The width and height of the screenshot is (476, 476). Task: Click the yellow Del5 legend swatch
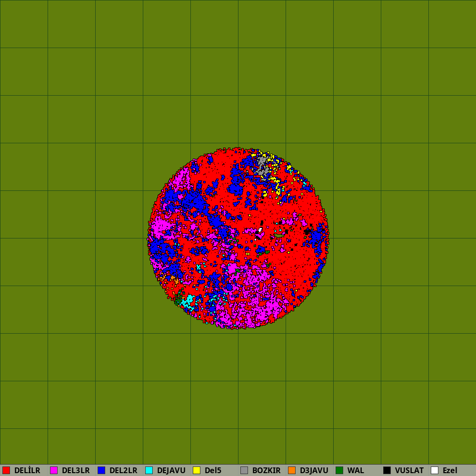tap(197, 470)
